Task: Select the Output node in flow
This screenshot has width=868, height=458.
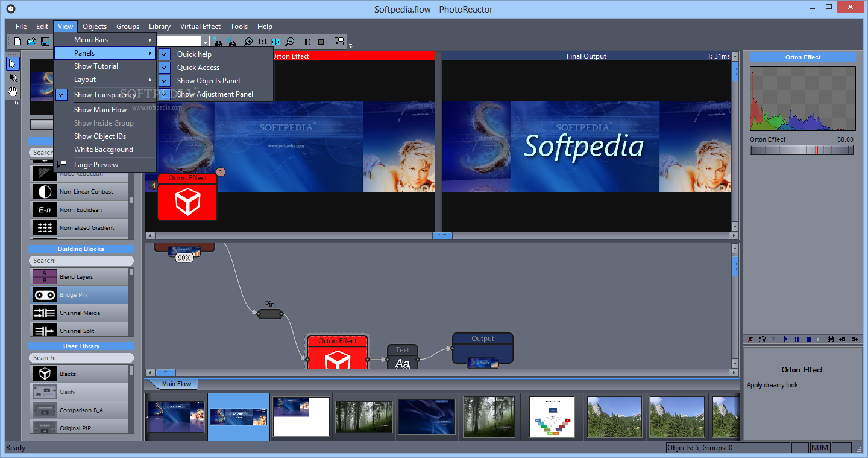Action: click(483, 348)
